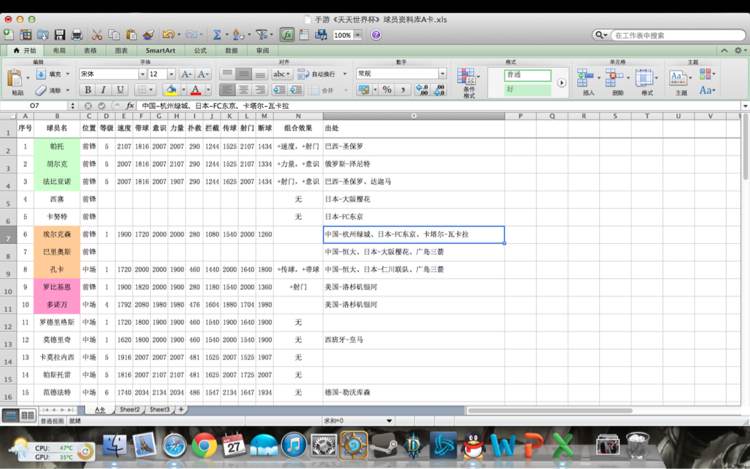Screen dimensions: 750x469
Task: Open the text orientation abc dropdown
Action: click(281, 74)
